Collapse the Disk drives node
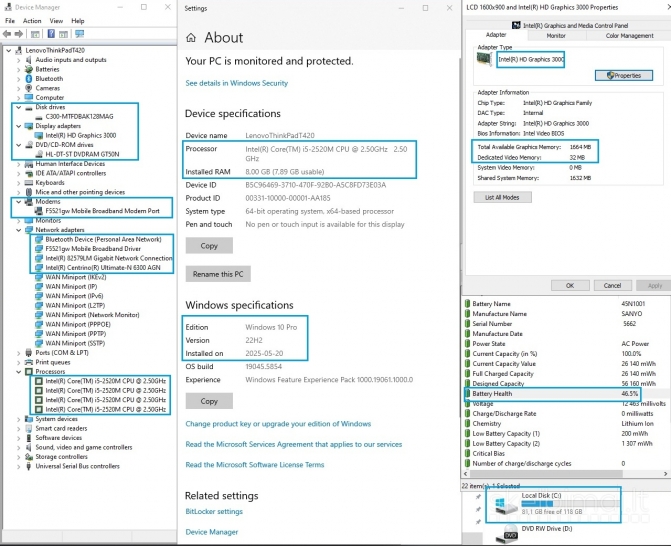The height and width of the screenshot is (546, 671). [x=18, y=107]
